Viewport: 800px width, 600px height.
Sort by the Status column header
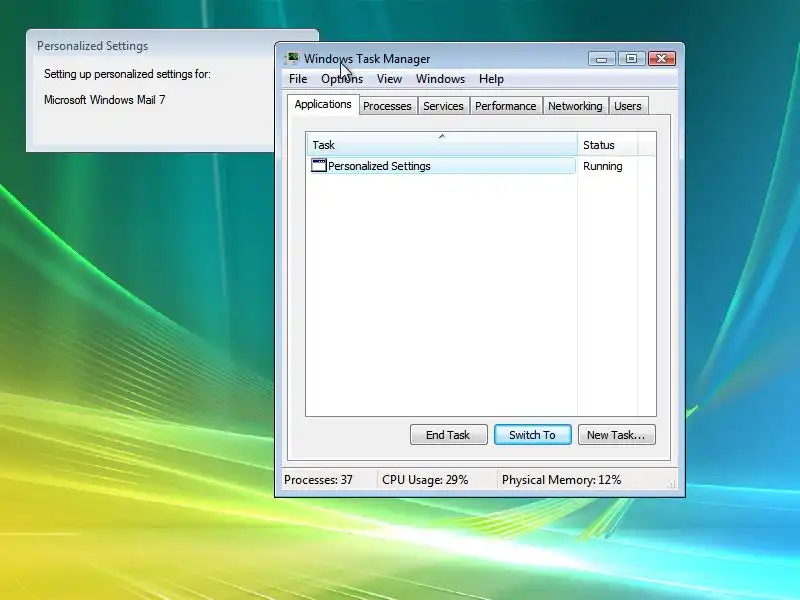tap(608, 144)
